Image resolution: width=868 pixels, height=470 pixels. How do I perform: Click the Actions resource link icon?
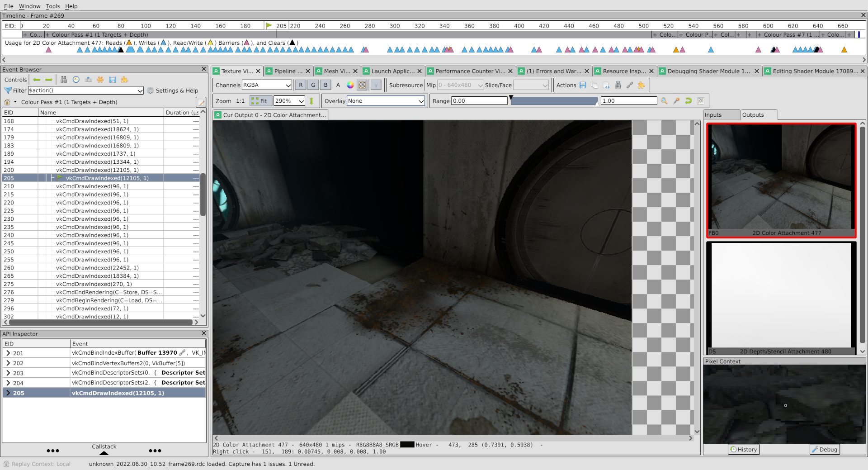[x=630, y=85]
